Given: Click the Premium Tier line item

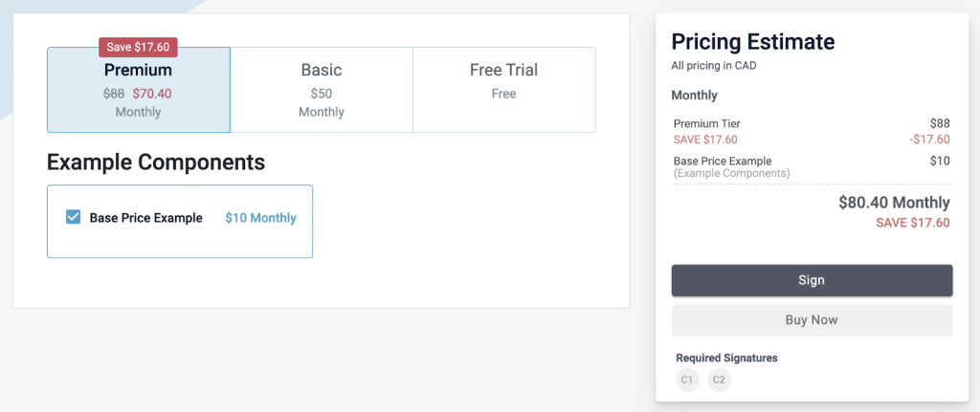Looking at the screenshot, I should pos(812,123).
